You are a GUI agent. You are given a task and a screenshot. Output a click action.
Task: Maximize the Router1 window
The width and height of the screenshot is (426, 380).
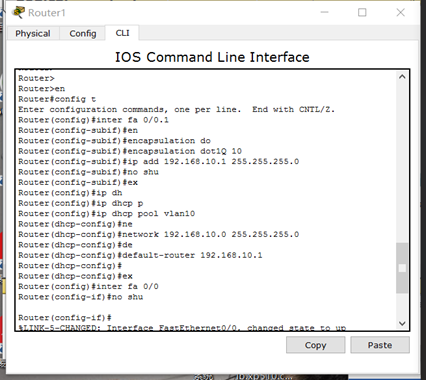362,12
